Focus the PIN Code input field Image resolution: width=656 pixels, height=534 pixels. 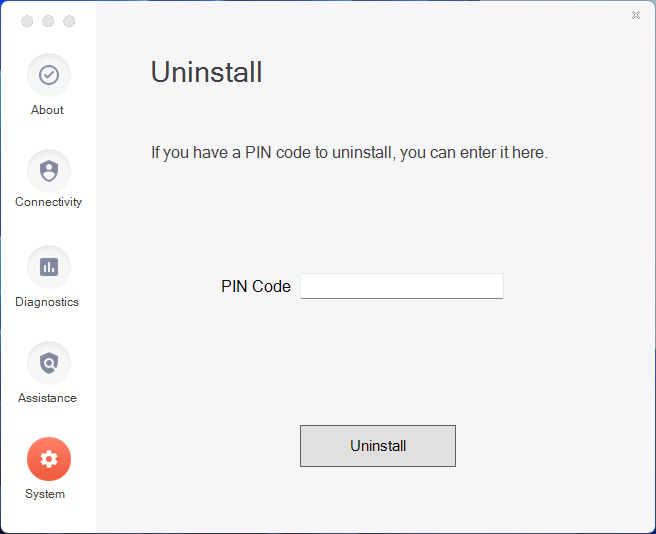402,286
